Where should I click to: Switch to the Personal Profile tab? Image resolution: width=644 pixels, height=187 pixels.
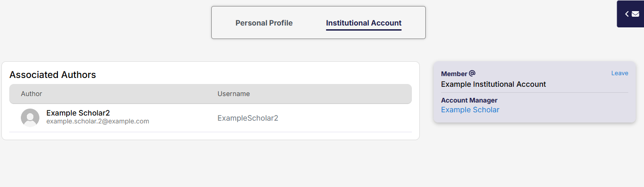(x=264, y=23)
